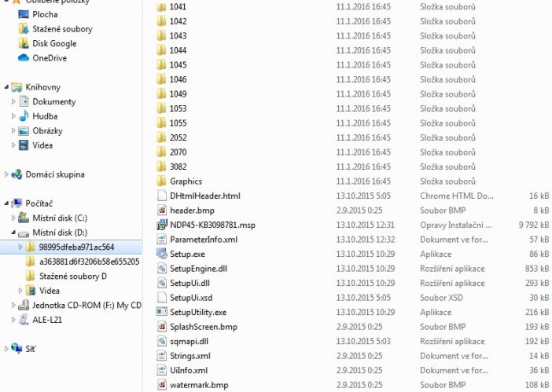552x392 pixels.
Task: Open the OneDrive cloud icon
Action: (24, 57)
